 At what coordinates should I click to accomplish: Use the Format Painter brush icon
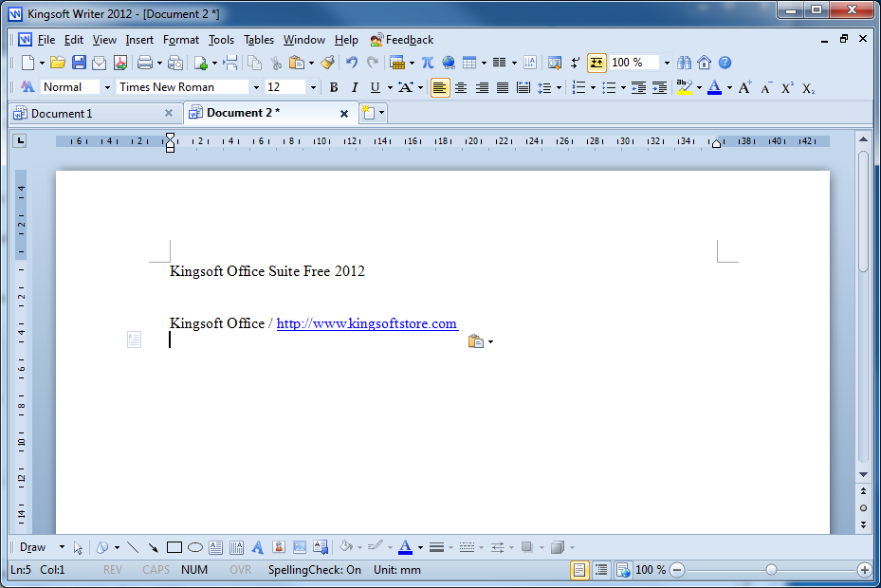(327, 63)
